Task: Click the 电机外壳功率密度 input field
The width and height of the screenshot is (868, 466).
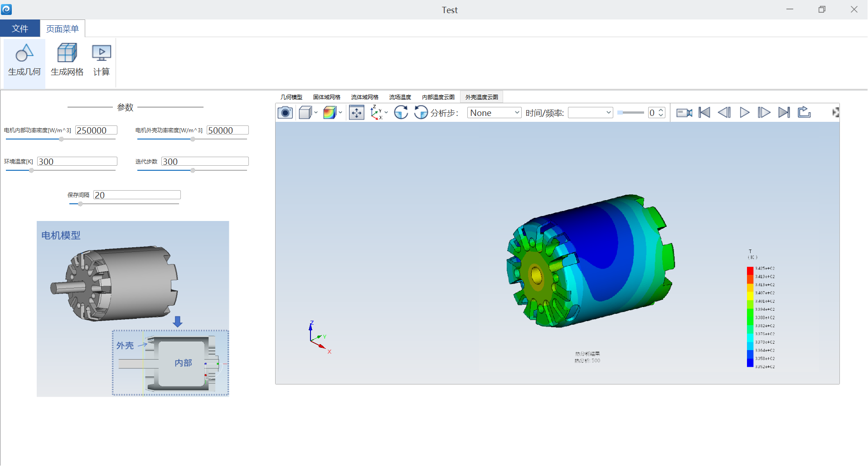Action: tap(228, 130)
